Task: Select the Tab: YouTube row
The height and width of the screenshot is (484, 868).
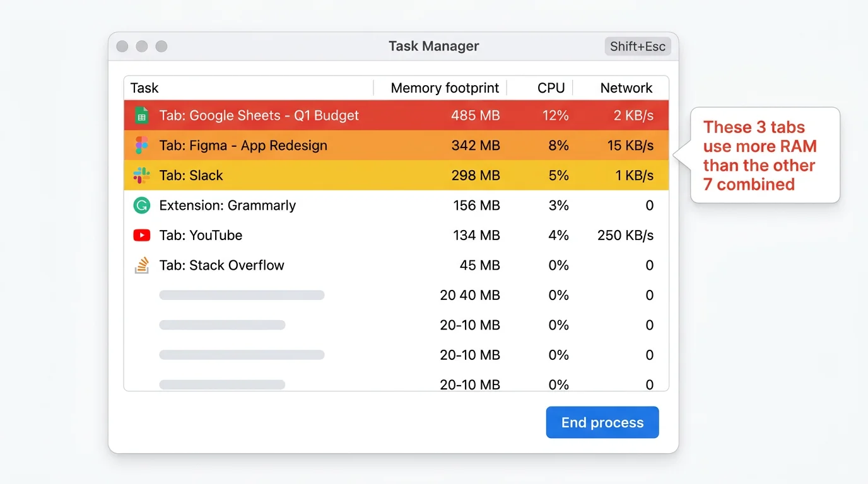Action: [x=315, y=235]
